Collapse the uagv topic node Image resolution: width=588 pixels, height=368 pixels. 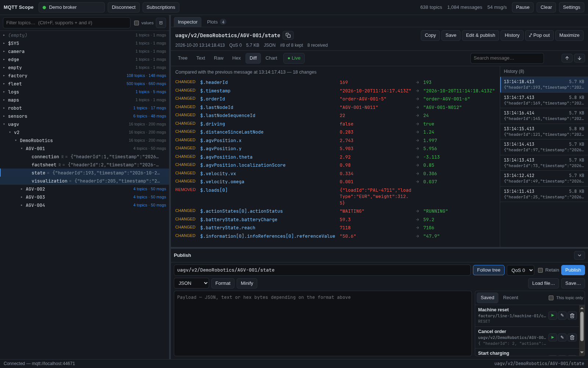[x=4, y=124]
